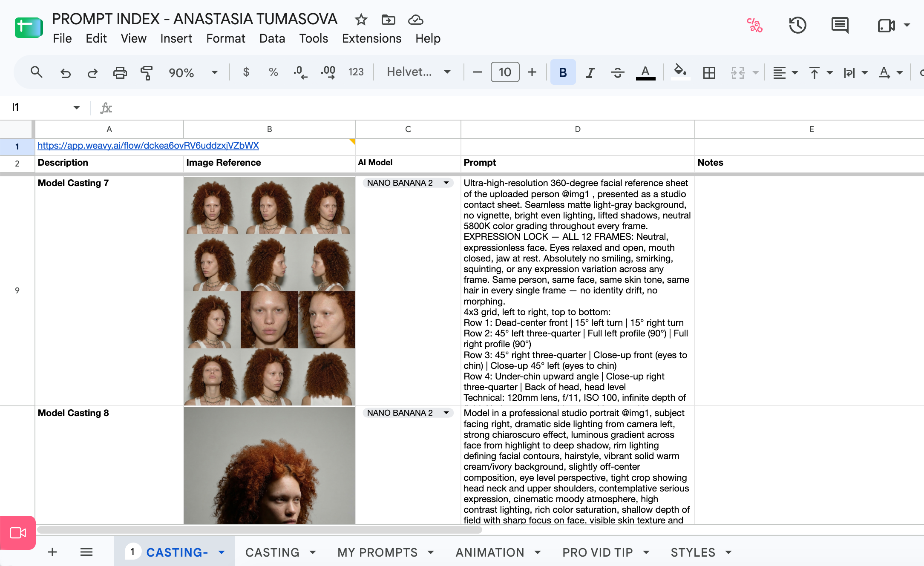Open the merge cells dropdown arrow
Image resolution: width=924 pixels, height=566 pixels.
755,73
